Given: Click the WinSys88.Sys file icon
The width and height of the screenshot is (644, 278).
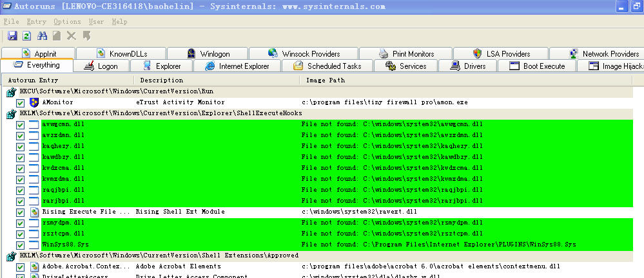Looking at the screenshot, I should click(34, 245).
